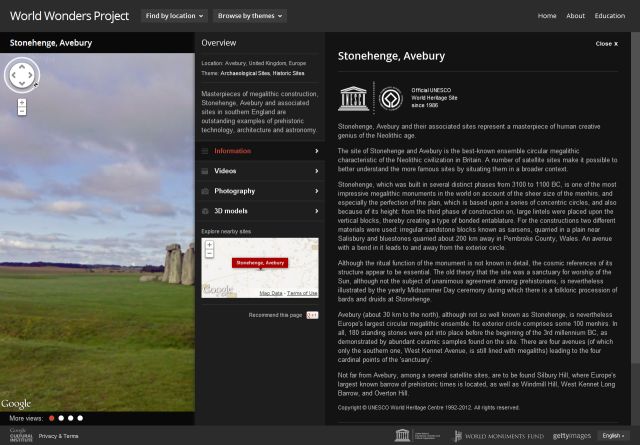Open the Find by location dropdown

click(174, 16)
